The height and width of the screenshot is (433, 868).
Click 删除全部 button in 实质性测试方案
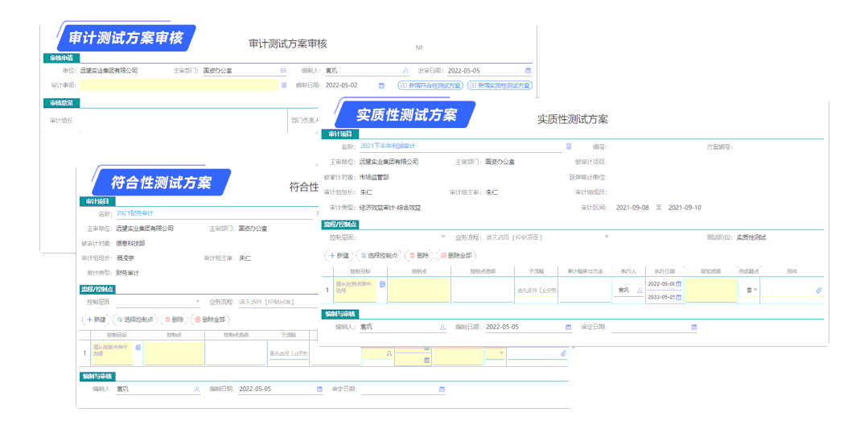click(x=457, y=255)
